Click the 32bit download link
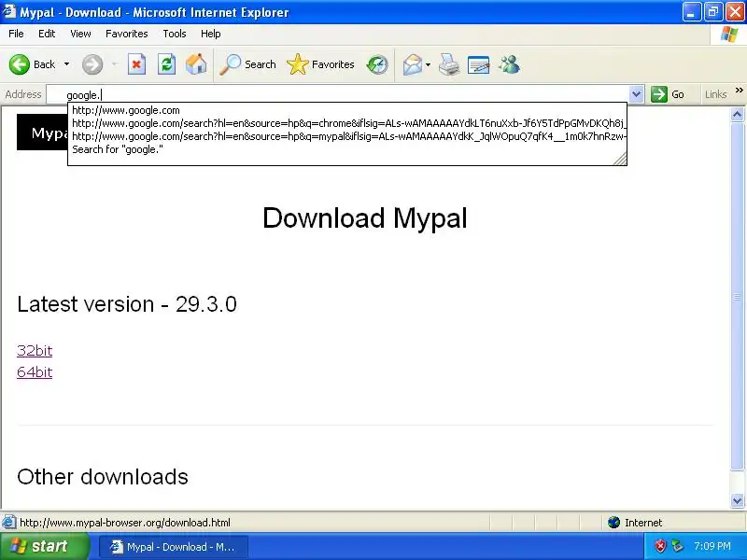 click(x=35, y=351)
